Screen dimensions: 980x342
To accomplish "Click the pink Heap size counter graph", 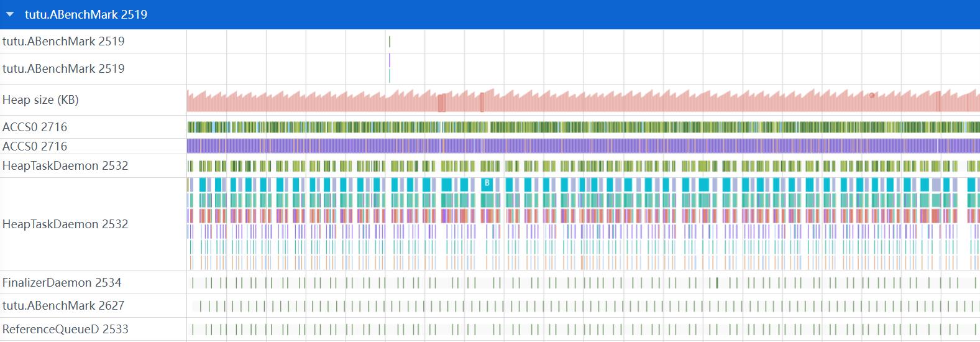I will [583, 103].
